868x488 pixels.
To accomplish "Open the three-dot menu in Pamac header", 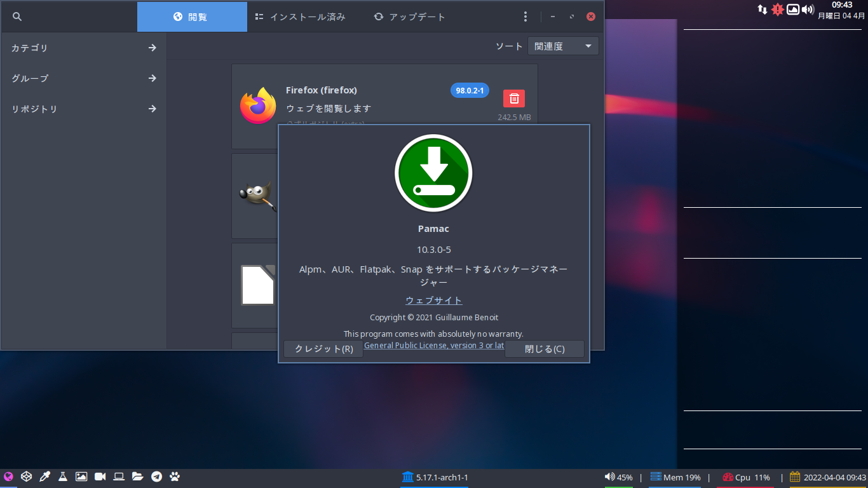I will click(x=526, y=17).
